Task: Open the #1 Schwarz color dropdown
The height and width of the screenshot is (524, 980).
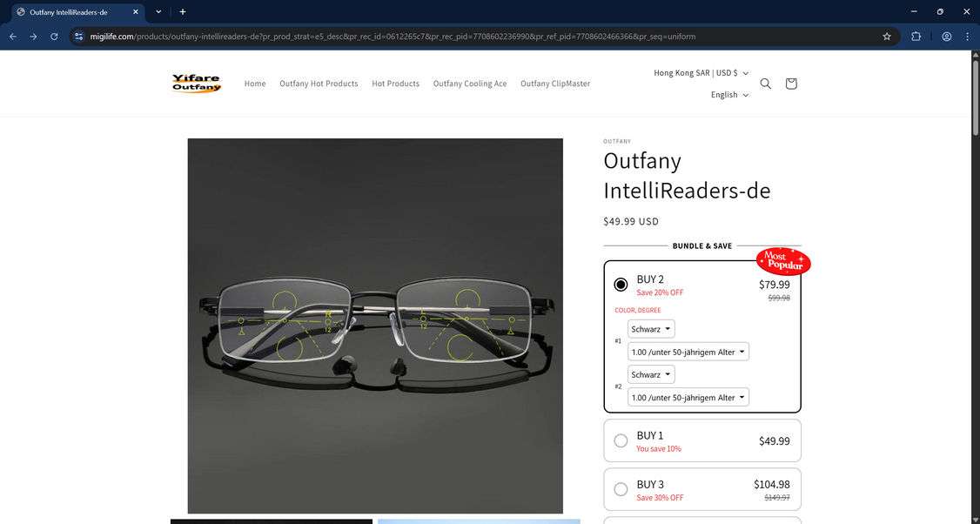Action: point(651,329)
